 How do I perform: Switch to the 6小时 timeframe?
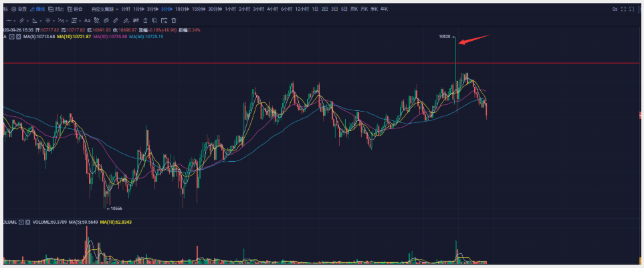(x=287, y=9)
